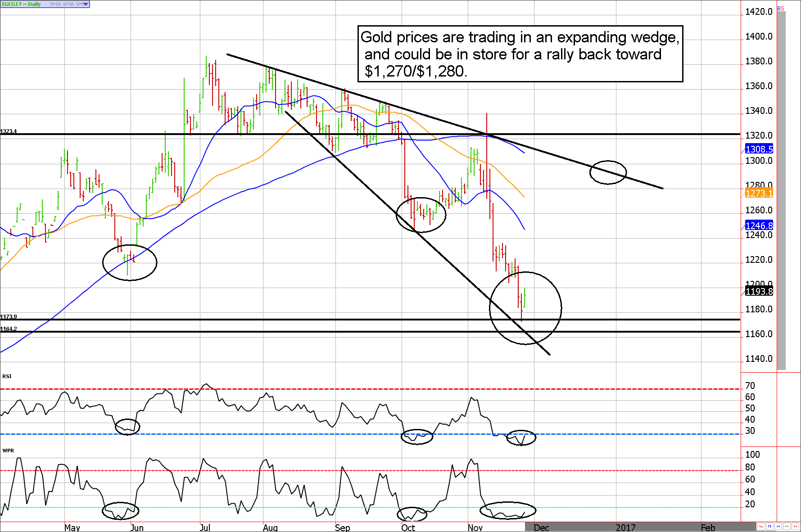Click the WPR indicator panel label
This screenshot has width=801, height=532.
pos(8,451)
